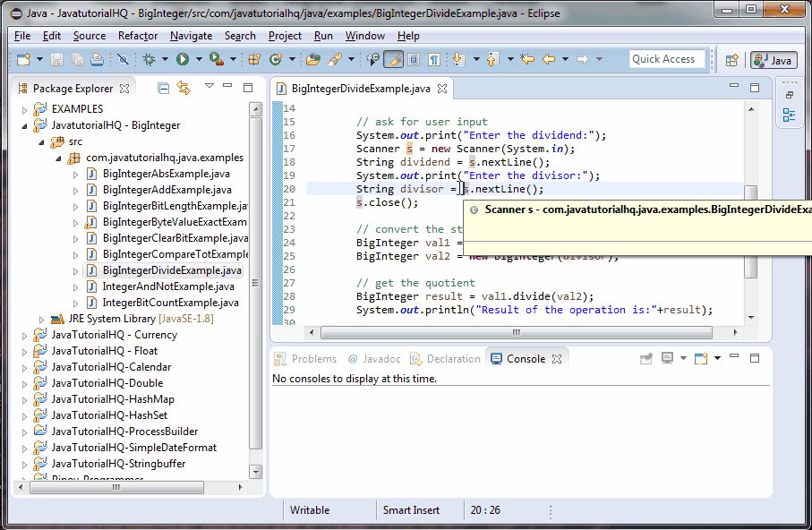Expand the JRE System Library node
Image resolution: width=812 pixels, height=530 pixels.
40,318
